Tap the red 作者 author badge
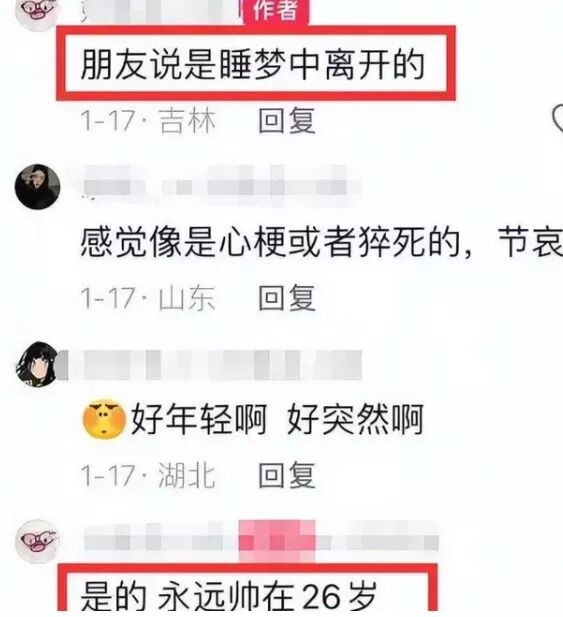The height and width of the screenshot is (617, 563). [276, 11]
